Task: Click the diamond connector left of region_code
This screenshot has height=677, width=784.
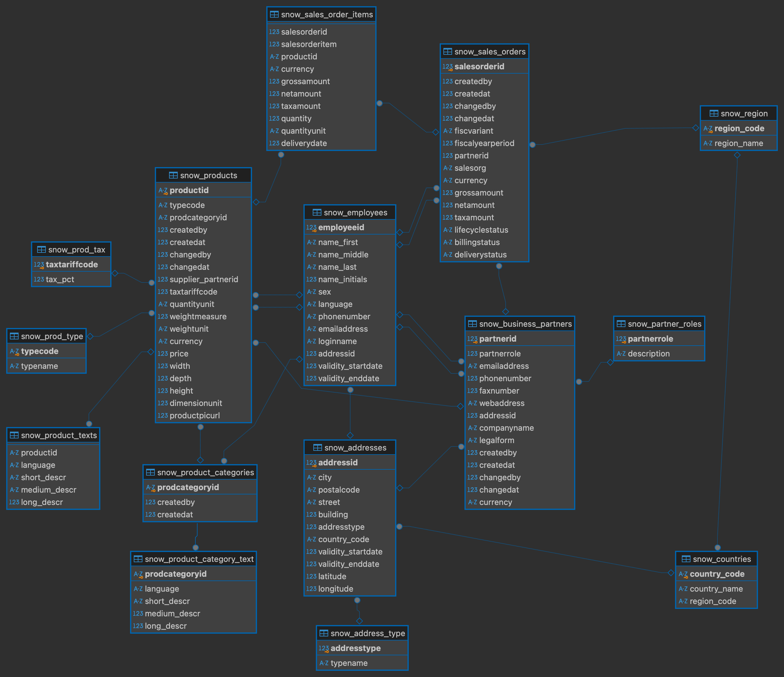Action: coord(695,128)
